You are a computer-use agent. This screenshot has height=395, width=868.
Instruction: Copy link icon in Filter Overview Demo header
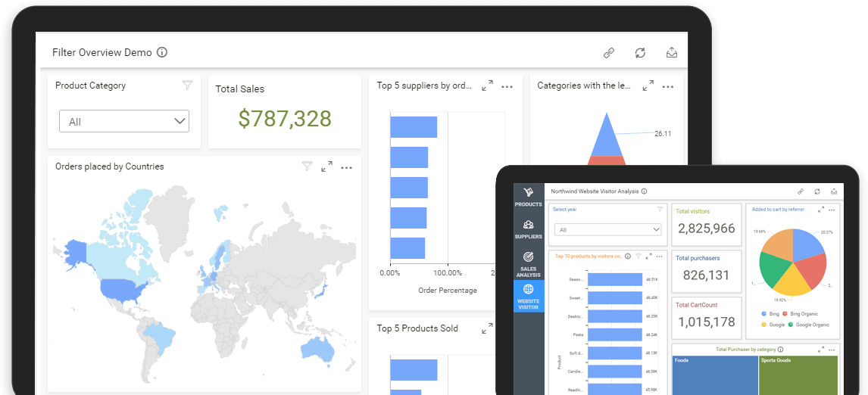[609, 52]
